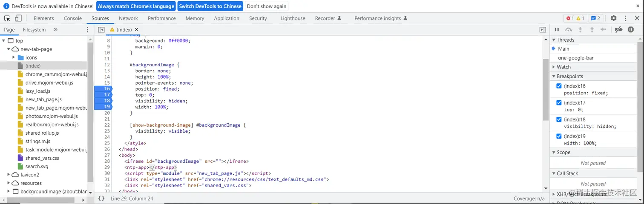Expand the resources tree node
Viewport: 644px width, 204px height.
9,183
